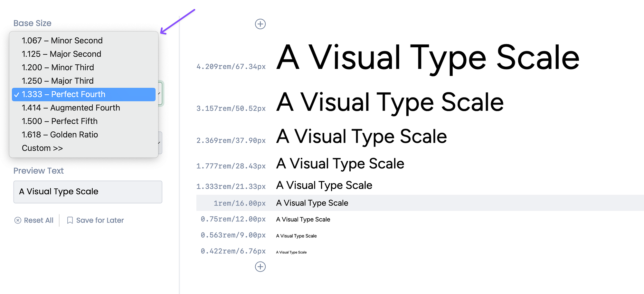Select 1.414 – Augmented Fourth scale

(x=84, y=108)
